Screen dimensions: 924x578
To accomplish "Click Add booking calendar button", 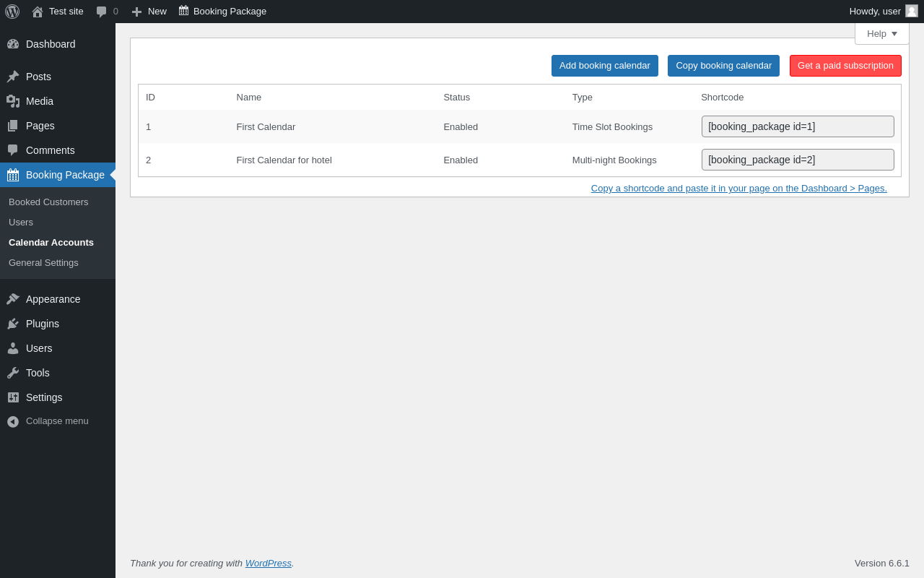I will coord(604,66).
